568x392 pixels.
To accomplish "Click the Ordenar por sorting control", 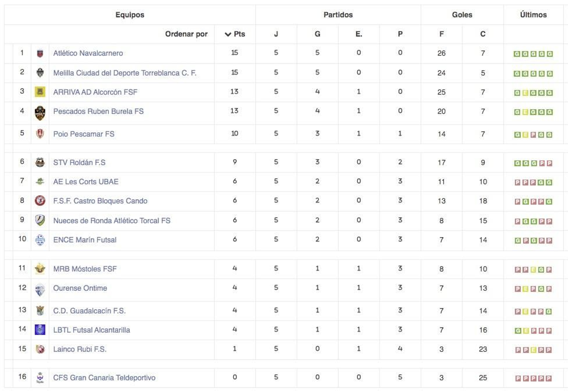I will tap(186, 34).
